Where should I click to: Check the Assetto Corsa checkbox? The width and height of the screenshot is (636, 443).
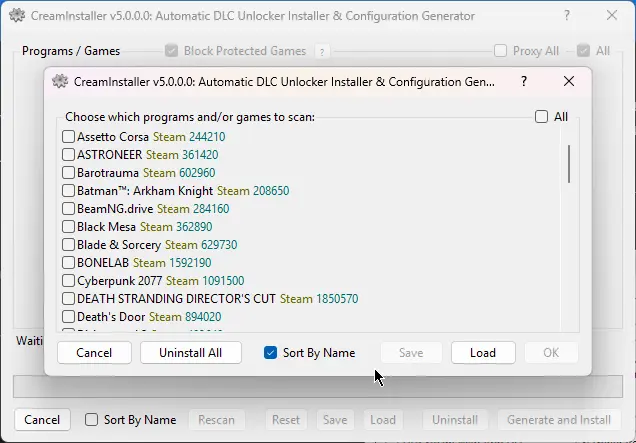pos(68,137)
